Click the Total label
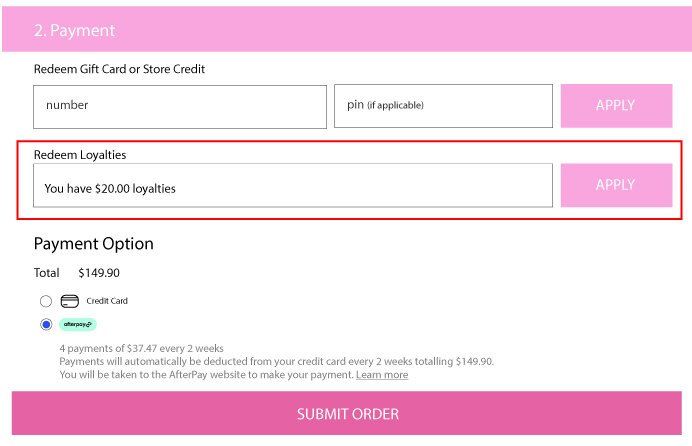 pos(46,273)
